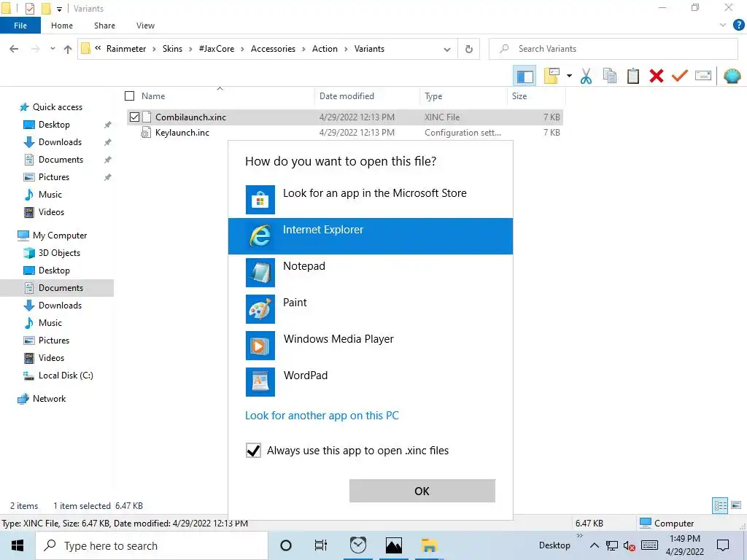
Task: Click the OK button in dialog
Action: tap(422, 491)
